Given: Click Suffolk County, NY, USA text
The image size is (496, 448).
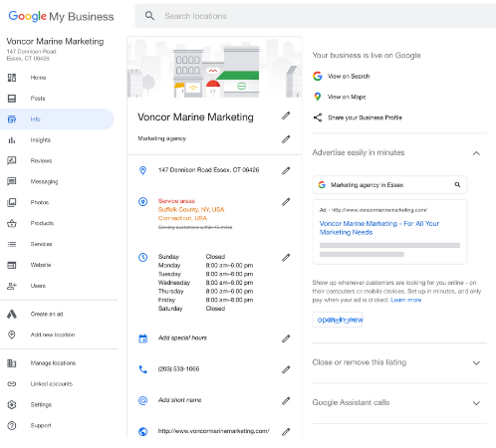Looking at the screenshot, I should coord(191,210).
